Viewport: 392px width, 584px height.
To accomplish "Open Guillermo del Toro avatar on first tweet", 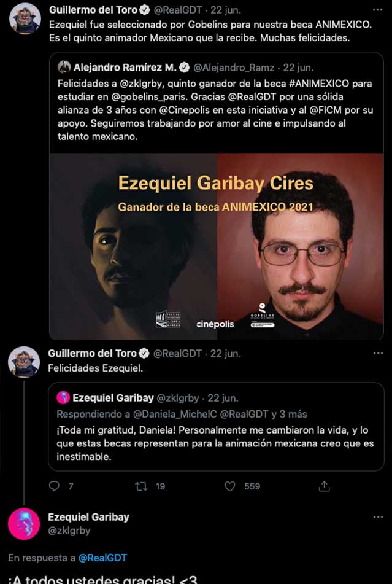I will coord(25,18).
